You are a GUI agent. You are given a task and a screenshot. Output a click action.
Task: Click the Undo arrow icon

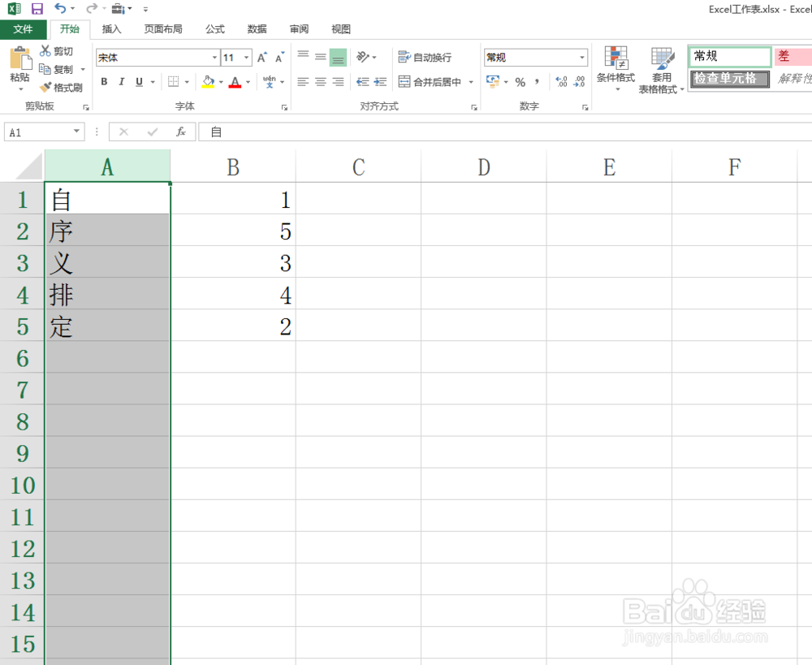[x=60, y=8]
